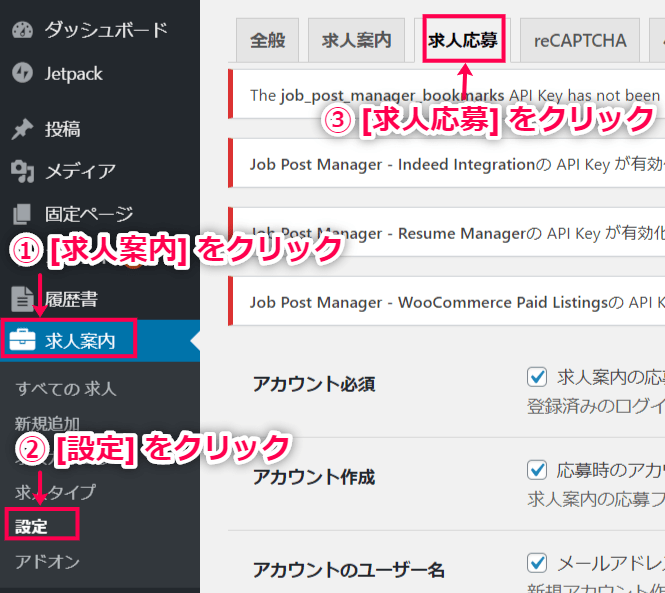The width and height of the screenshot is (665, 593).
Task: Open 新規追加 submenu link
Action: click(x=47, y=424)
